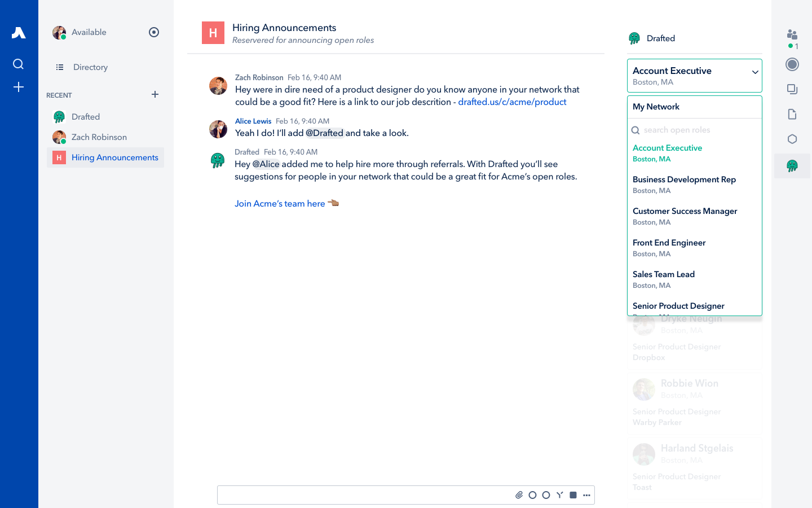
Task: Open the Drafted chat in Recent list
Action: [x=105, y=117]
